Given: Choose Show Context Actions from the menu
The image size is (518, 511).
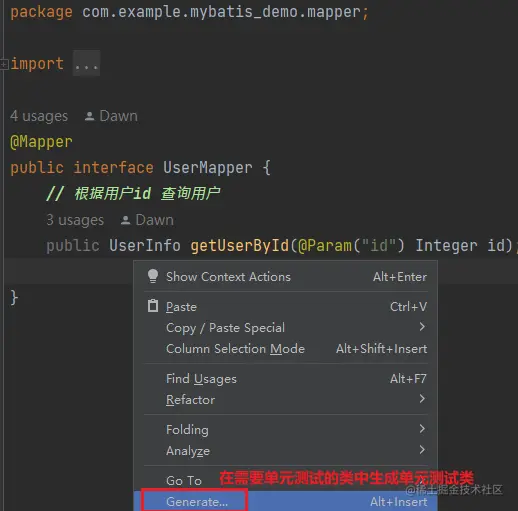Looking at the screenshot, I should pos(286,277).
